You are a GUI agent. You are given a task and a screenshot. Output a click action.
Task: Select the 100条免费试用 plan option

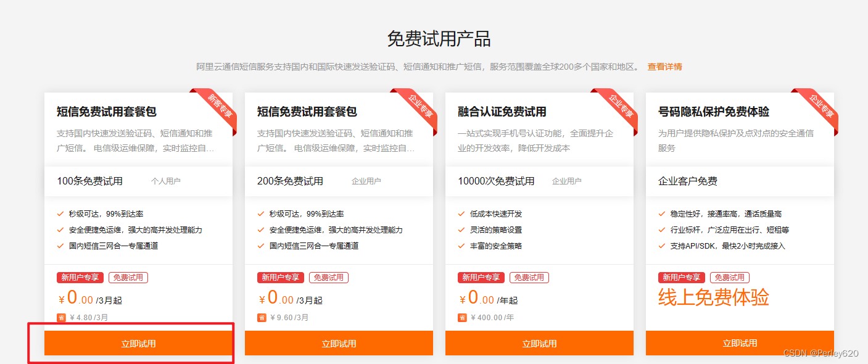(138, 181)
